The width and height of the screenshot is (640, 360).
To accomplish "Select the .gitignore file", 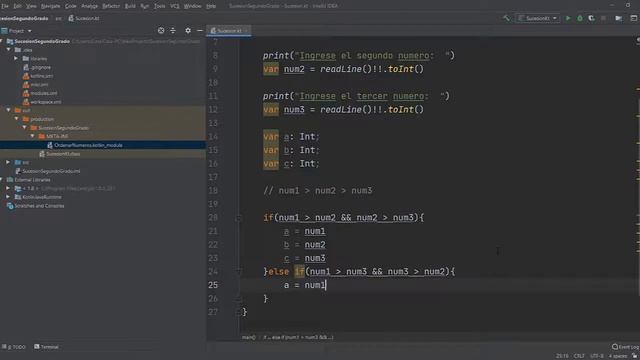I will (x=37, y=67).
